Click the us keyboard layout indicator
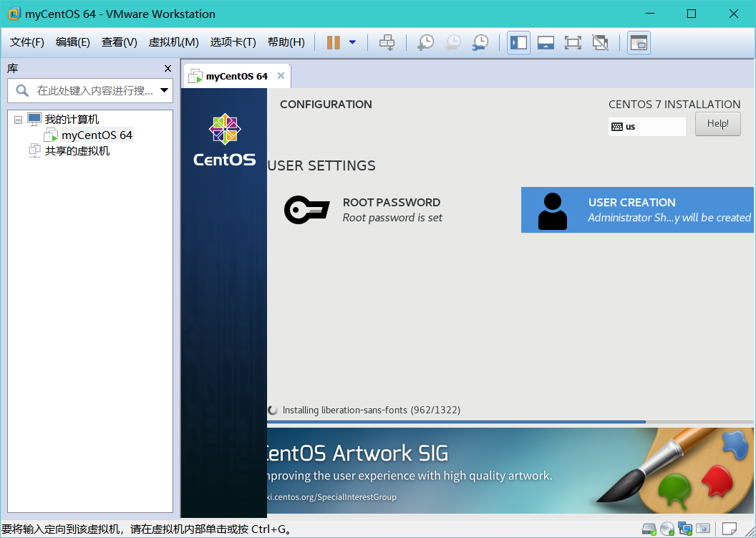Screen dimensions: 756x538 (646, 127)
